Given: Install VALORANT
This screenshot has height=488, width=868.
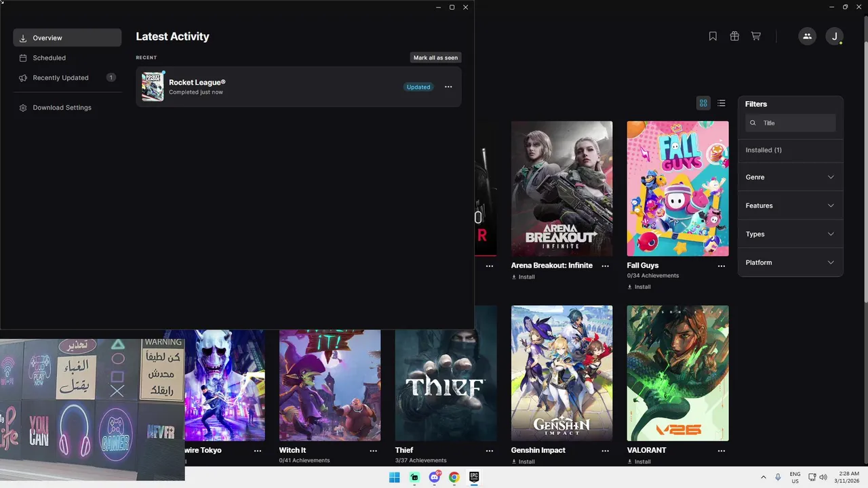Looking at the screenshot, I should 639,462.
